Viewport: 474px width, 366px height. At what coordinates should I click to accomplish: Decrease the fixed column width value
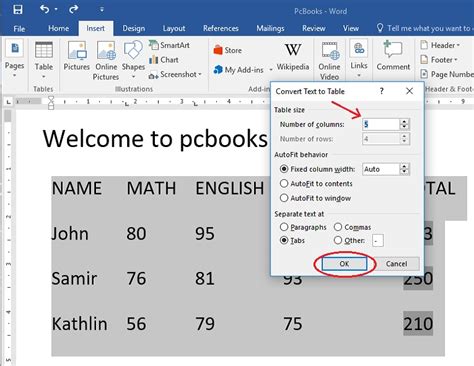[404, 172]
